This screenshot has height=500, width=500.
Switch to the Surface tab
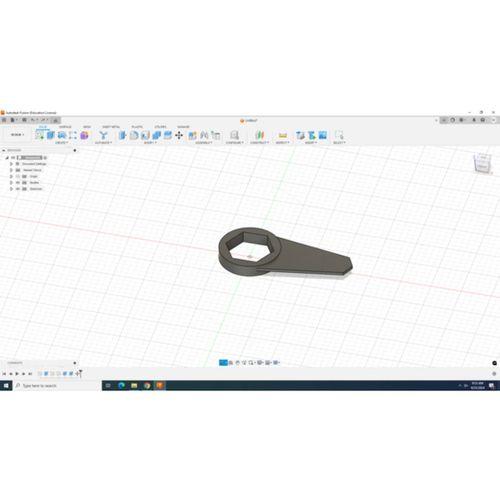click(x=65, y=127)
